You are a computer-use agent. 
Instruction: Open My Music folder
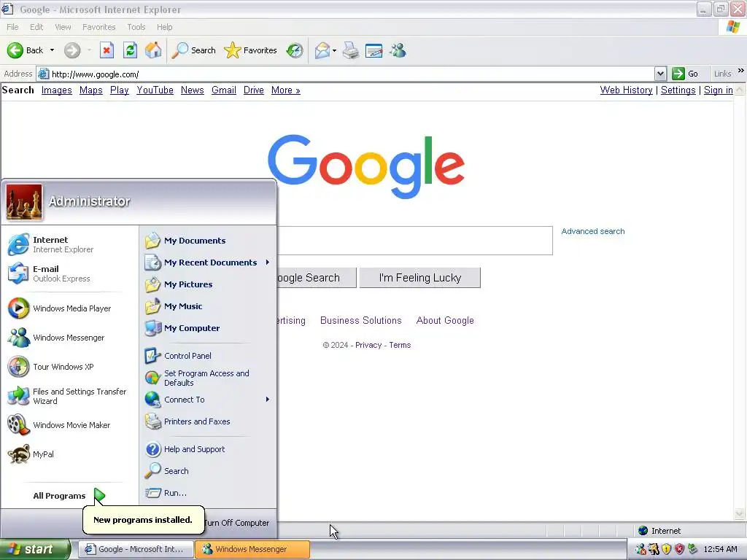(208, 306)
